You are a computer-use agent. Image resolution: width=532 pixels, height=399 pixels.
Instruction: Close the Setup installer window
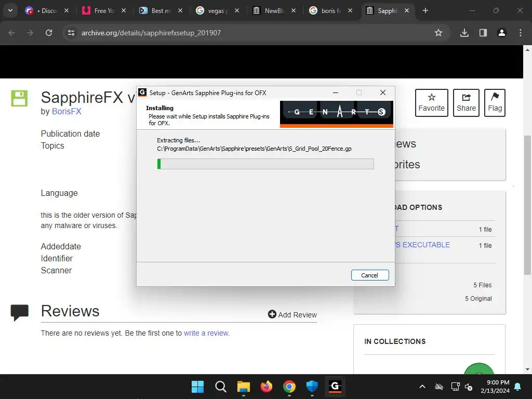click(x=383, y=92)
